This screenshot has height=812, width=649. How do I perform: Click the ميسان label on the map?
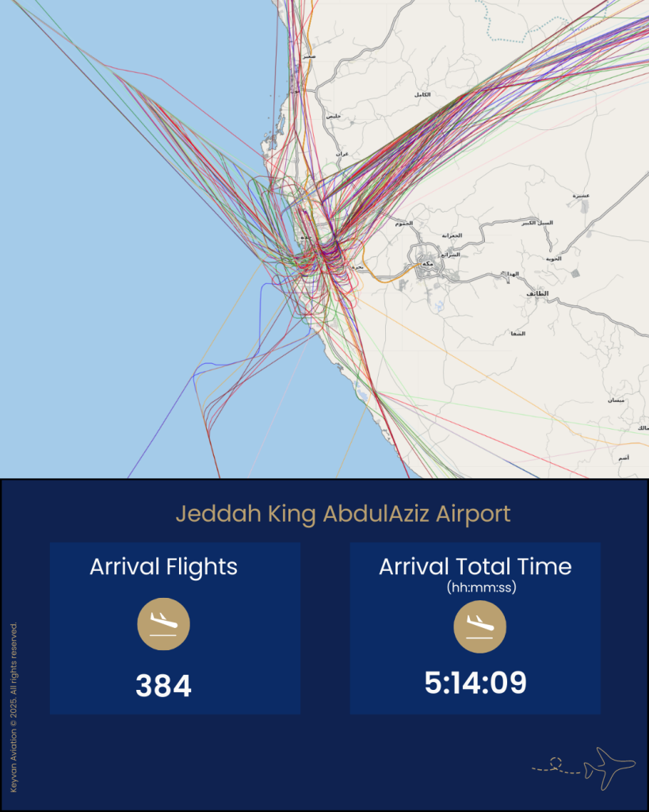click(x=616, y=400)
